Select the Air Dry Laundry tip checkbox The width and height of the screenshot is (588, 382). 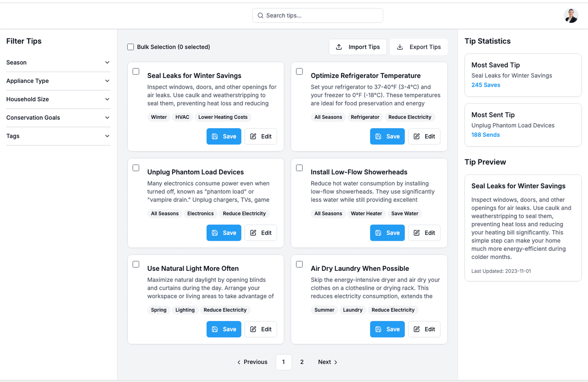click(x=300, y=264)
